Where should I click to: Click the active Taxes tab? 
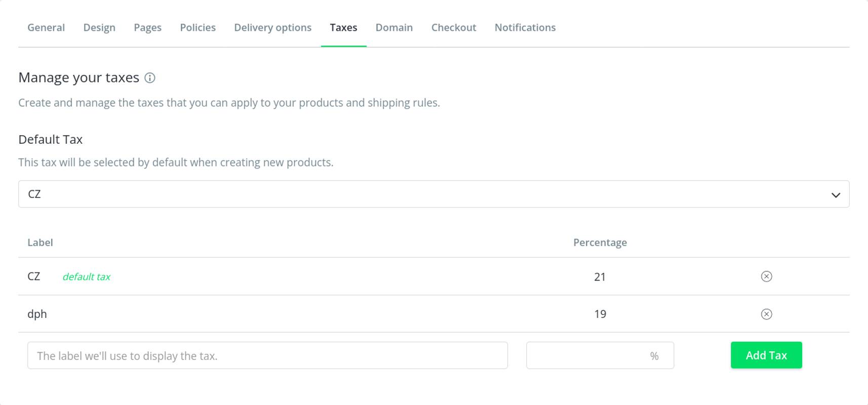[343, 28]
